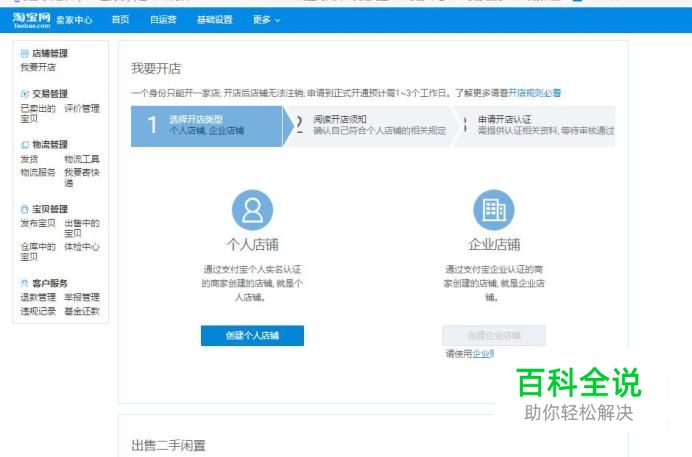
Task: Open 发货 in the sidebar
Action: pos(29,159)
